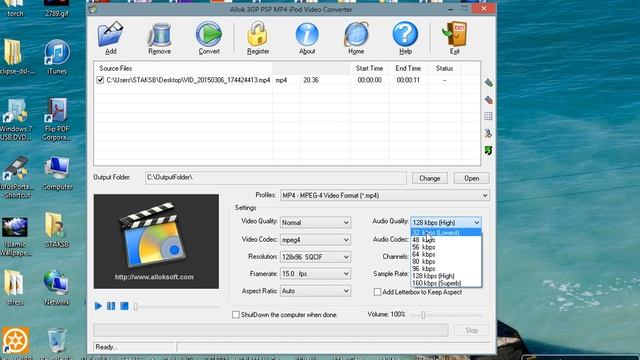Image resolution: width=640 pixels, height=360 pixels.
Task: Open Flip PDF Corporate desktop icon
Action: point(57,119)
